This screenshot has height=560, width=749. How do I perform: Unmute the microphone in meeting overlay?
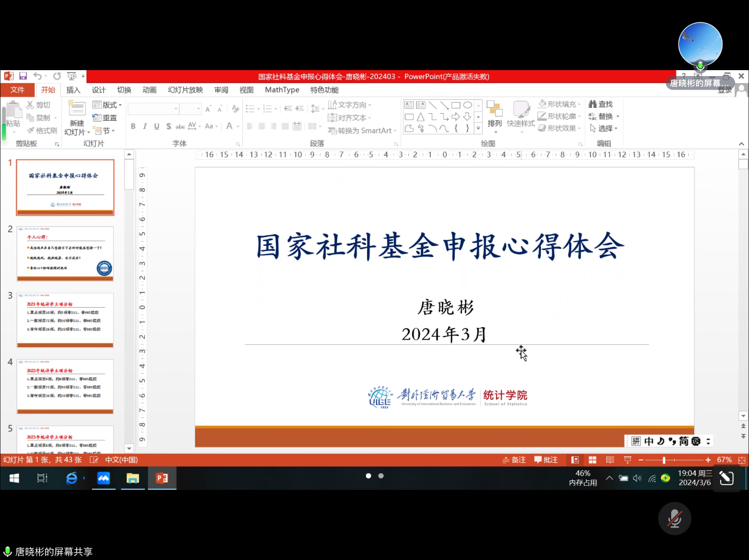tap(674, 519)
